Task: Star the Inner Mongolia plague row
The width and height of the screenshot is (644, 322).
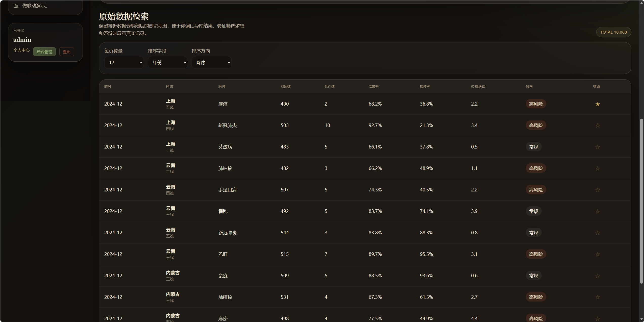Action: click(x=597, y=276)
